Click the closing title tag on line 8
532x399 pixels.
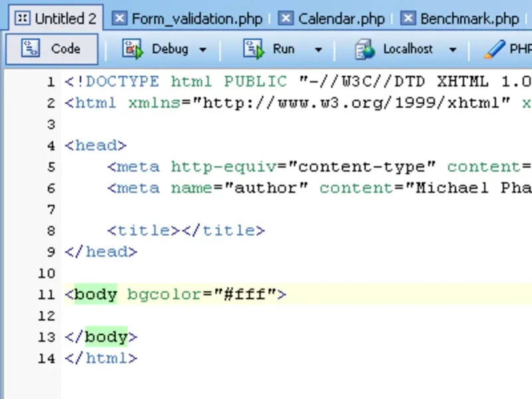tap(223, 231)
